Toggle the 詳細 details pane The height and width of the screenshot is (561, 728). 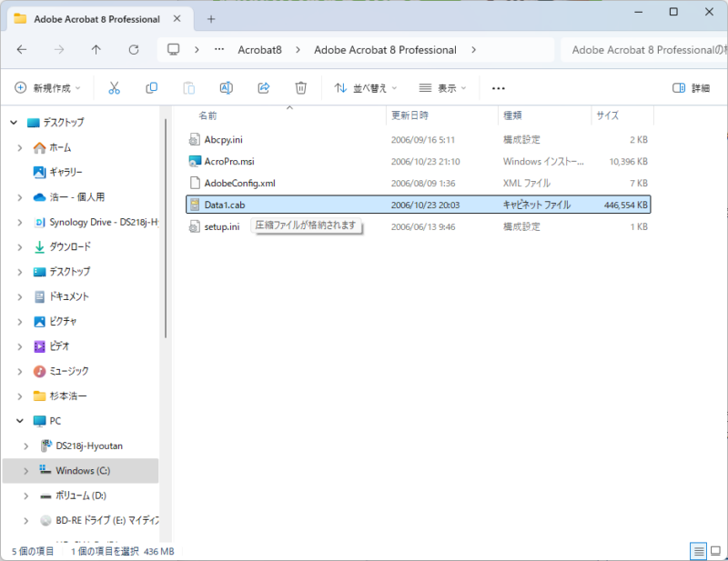pos(692,87)
